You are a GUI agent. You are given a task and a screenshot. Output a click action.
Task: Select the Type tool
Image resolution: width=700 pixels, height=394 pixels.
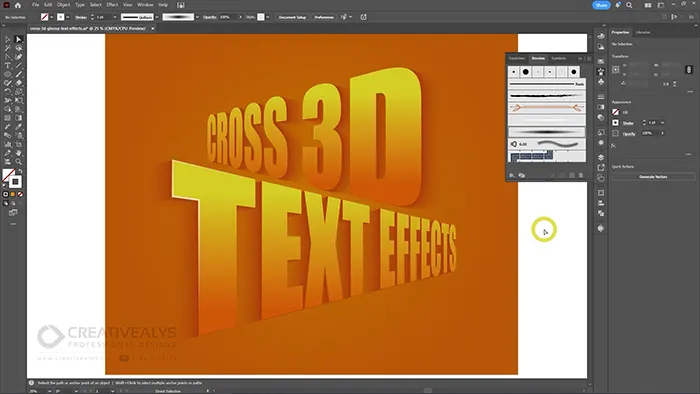click(x=8, y=66)
